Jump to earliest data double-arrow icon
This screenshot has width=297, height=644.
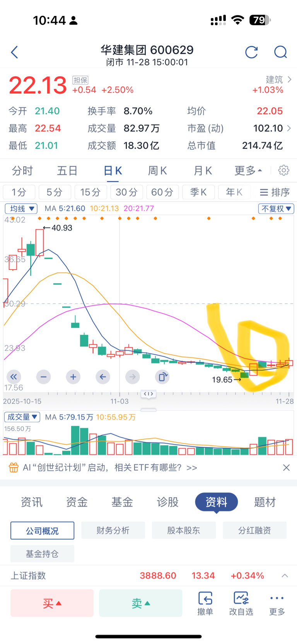(14, 377)
